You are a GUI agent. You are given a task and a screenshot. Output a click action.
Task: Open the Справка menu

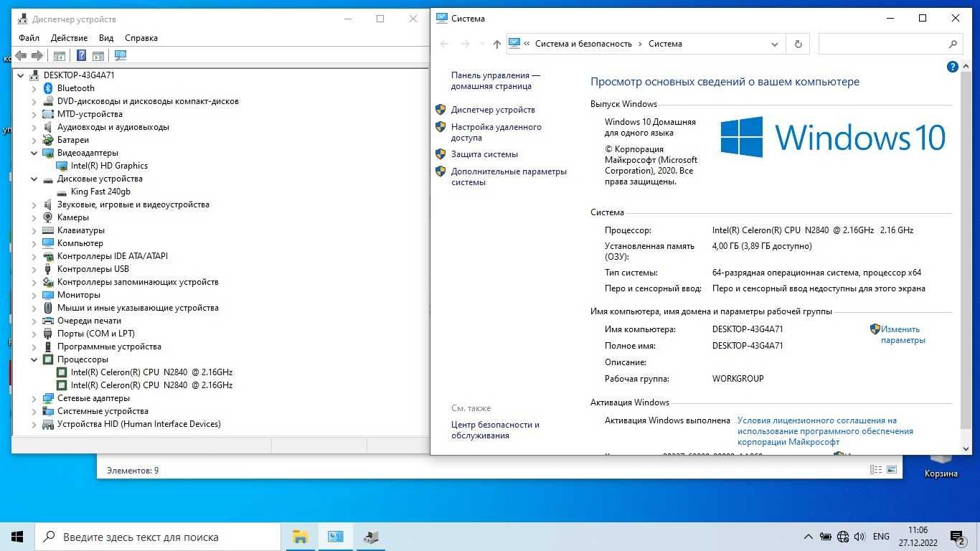coord(141,38)
